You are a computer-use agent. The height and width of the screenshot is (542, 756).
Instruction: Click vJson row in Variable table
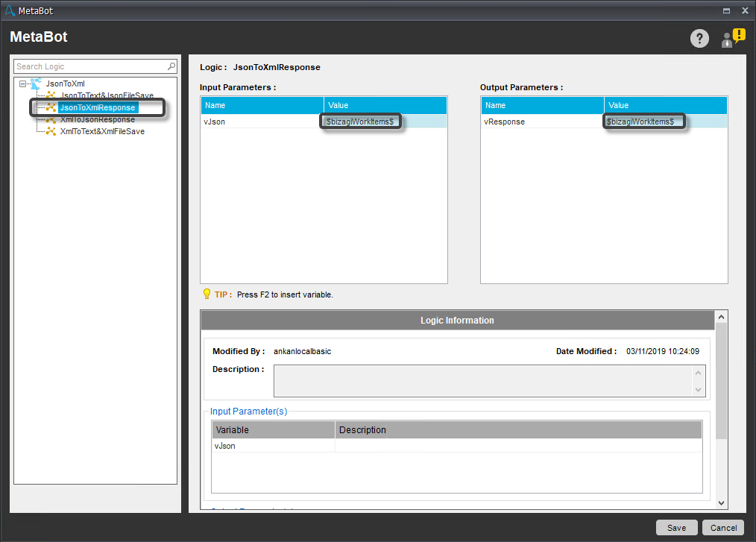(x=457, y=446)
